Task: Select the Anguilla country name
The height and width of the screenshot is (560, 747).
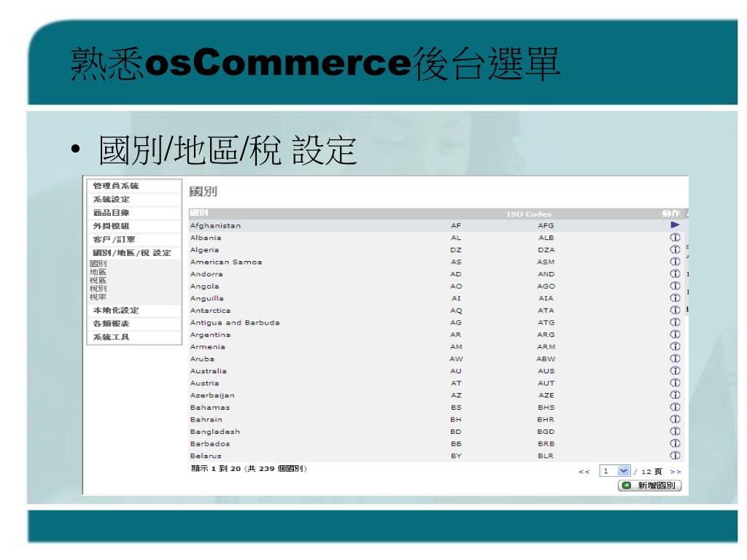Action: pos(206,298)
